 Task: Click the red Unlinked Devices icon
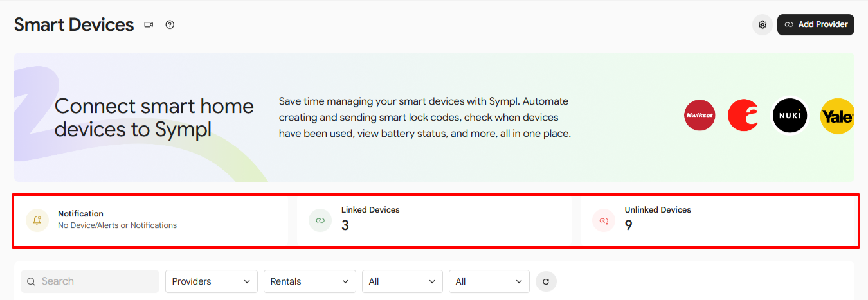(604, 220)
